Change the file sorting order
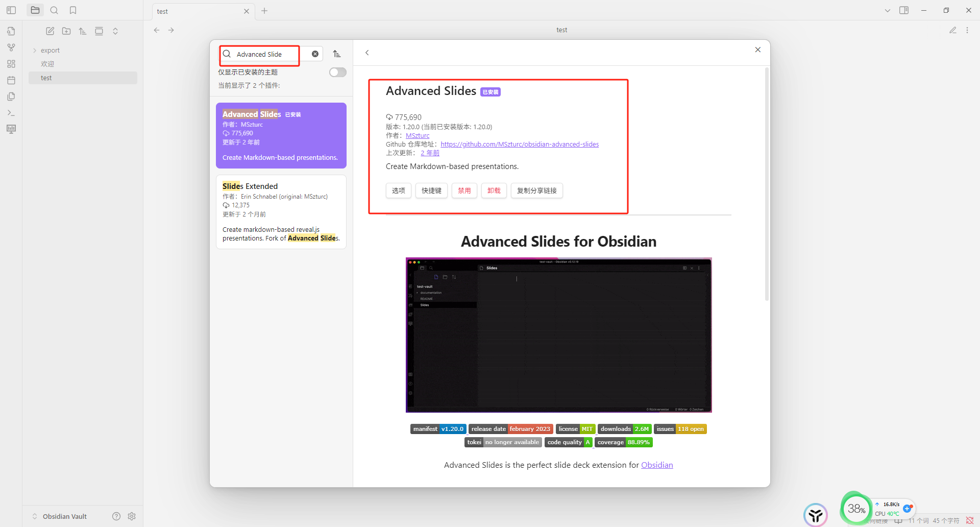The height and width of the screenshot is (527, 980). 82,31
